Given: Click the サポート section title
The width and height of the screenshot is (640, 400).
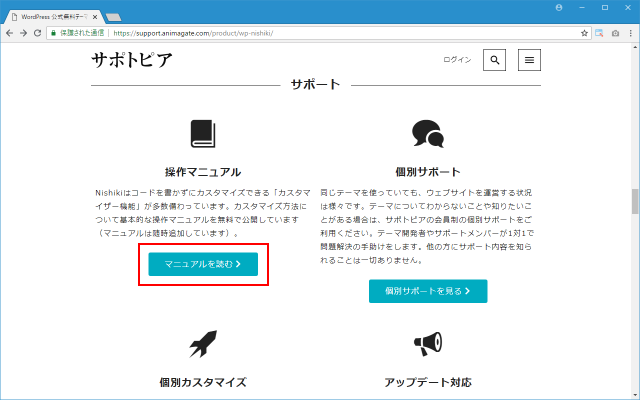Looking at the screenshot, I should (x=315, y=84).
